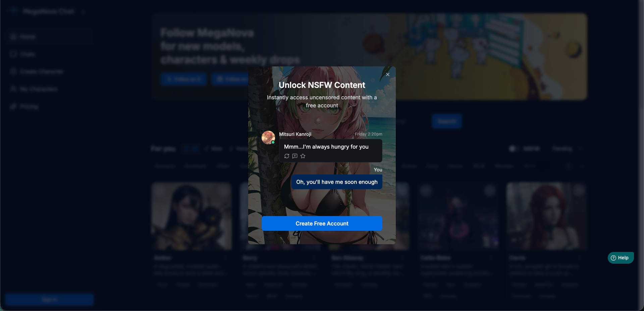This screenshot has width=644, height=311.
Task: Click the Chats icon in sidebar
Action: click(13, 54)
